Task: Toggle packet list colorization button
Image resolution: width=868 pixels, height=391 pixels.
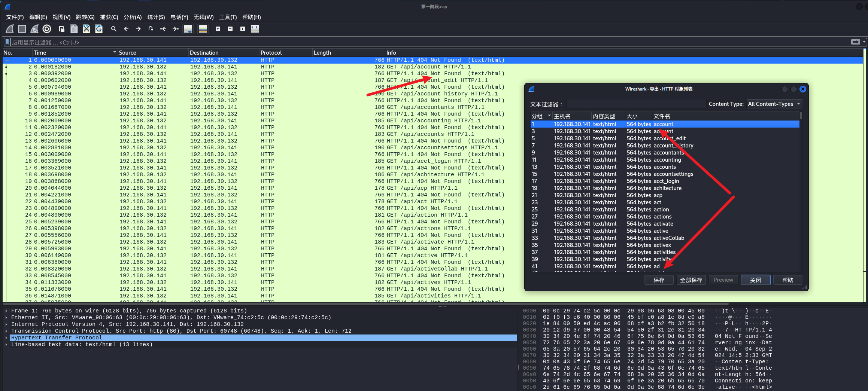Action: [x=203, y=29]
